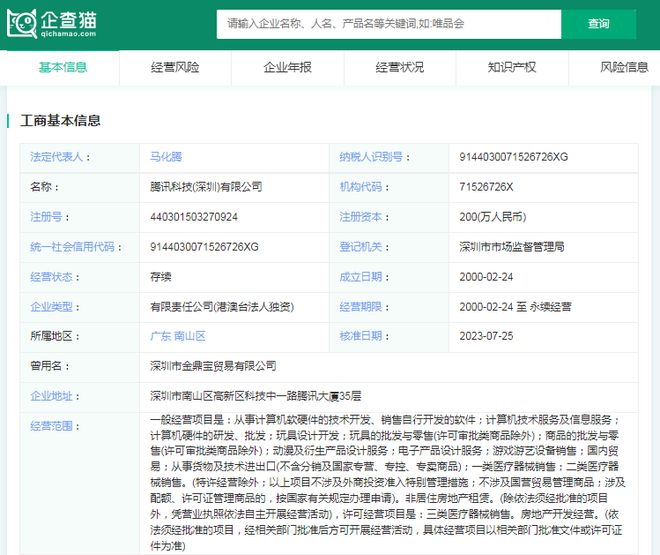Click the 成立日期 label link
This screenshot has width=660, height=555.
360,277
